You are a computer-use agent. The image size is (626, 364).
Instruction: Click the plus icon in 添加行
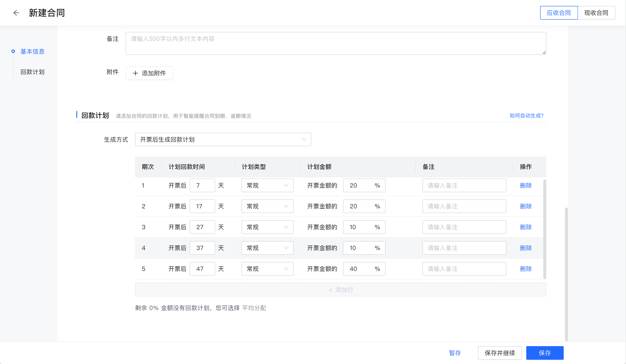tap(330, 290)
